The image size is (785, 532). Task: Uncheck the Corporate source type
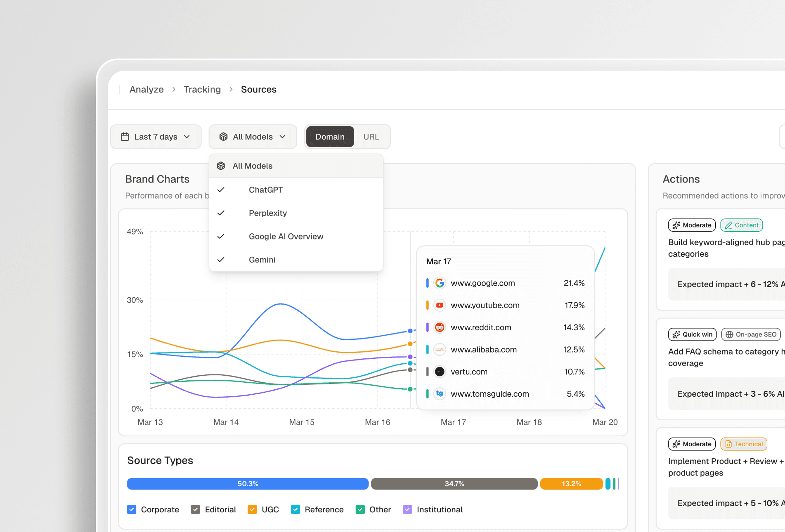pyautogui.click(x=132, y=509)
